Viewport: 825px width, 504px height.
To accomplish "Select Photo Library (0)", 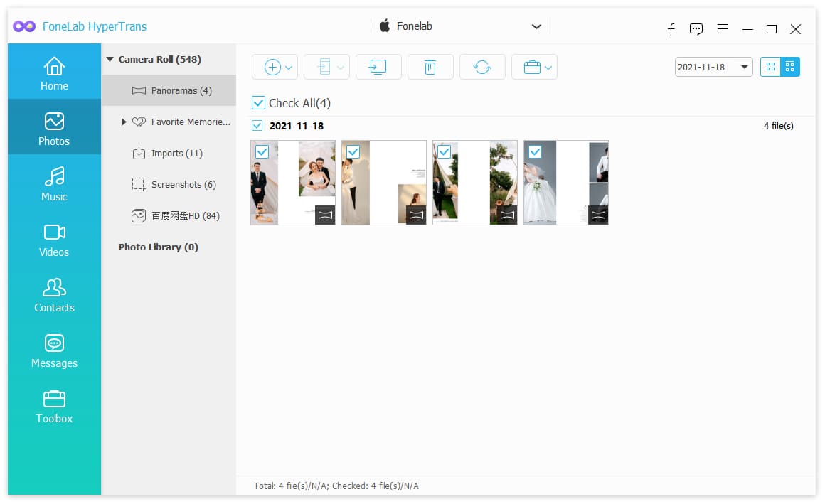I will pos(159,247).
